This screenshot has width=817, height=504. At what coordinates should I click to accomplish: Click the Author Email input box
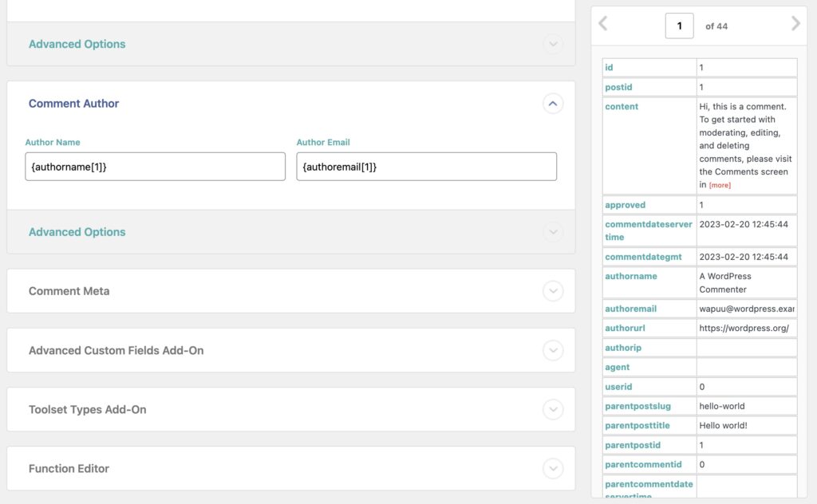426,166
